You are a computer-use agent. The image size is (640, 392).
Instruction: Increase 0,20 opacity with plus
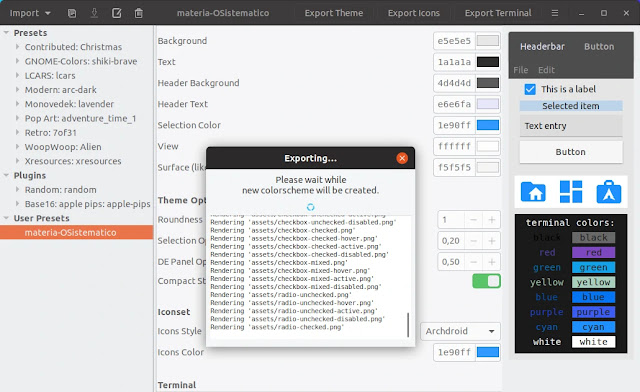(x=491, y=241)
